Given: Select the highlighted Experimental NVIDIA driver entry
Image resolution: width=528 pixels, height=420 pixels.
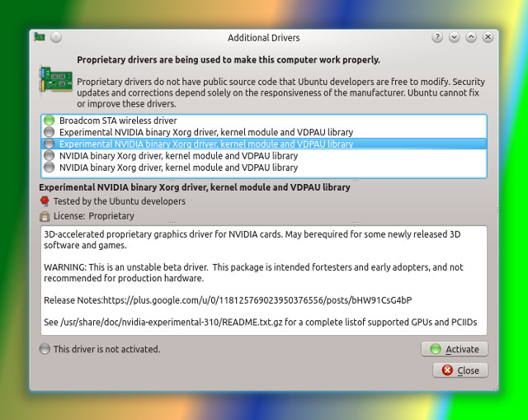Looking at the screenshot, I should pyautogui.click(x=264, y=144).
